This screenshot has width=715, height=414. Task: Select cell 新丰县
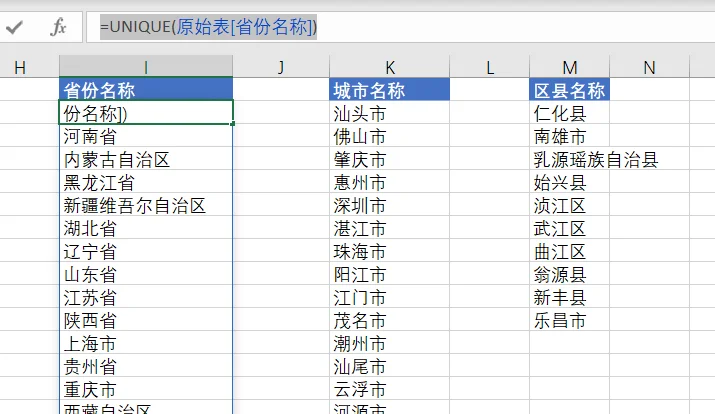(x=570, y=296)
